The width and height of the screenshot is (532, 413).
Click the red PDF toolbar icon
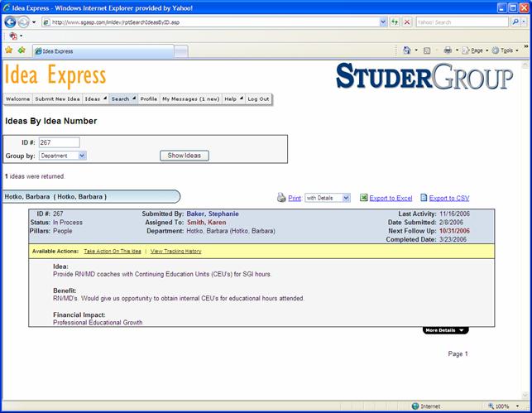[13, 36]
